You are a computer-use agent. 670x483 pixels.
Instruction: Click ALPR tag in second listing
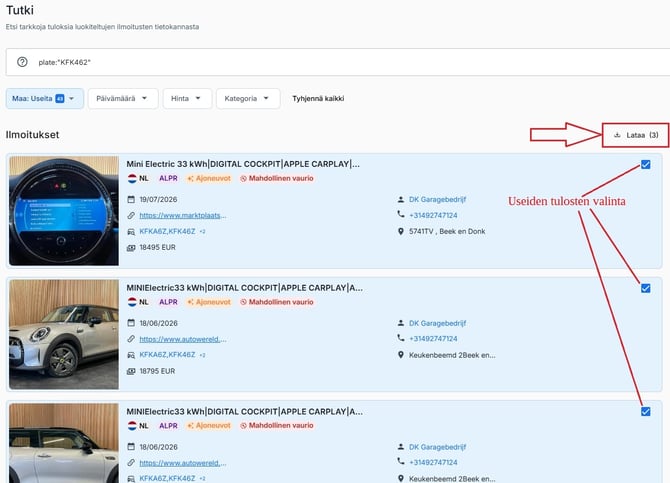point(168,302)
